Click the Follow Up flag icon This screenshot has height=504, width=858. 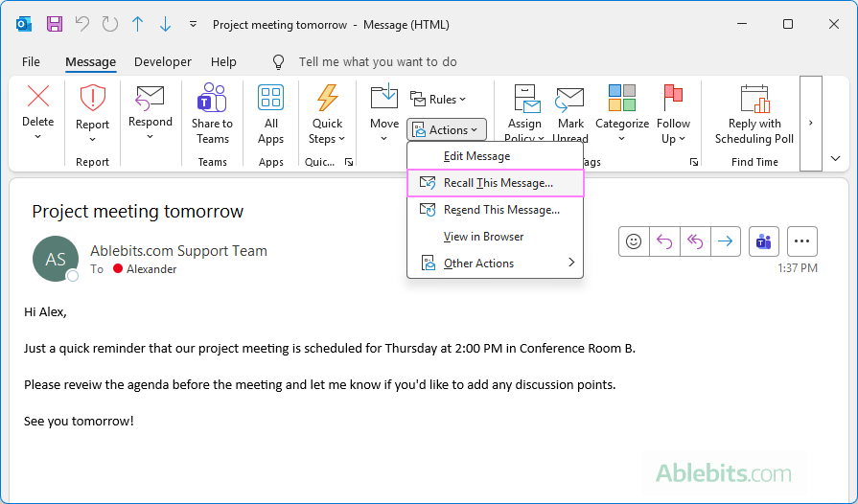tap(673, 98)
